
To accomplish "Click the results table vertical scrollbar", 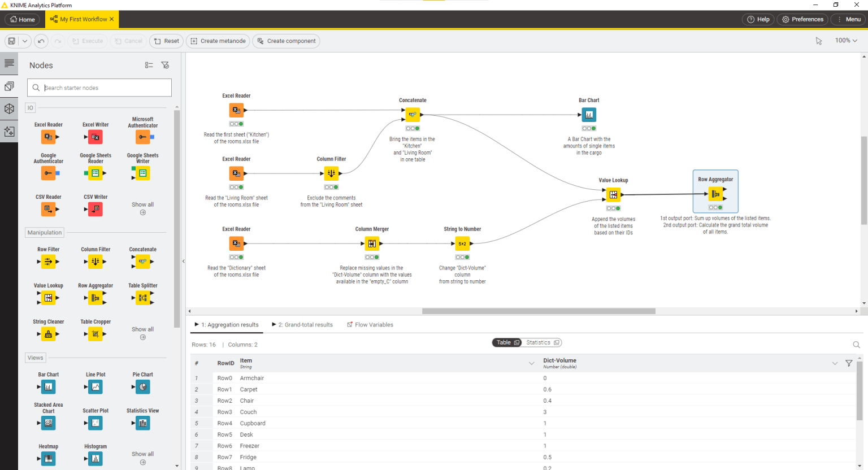I will pyautogui.click(x=860, y=391).
